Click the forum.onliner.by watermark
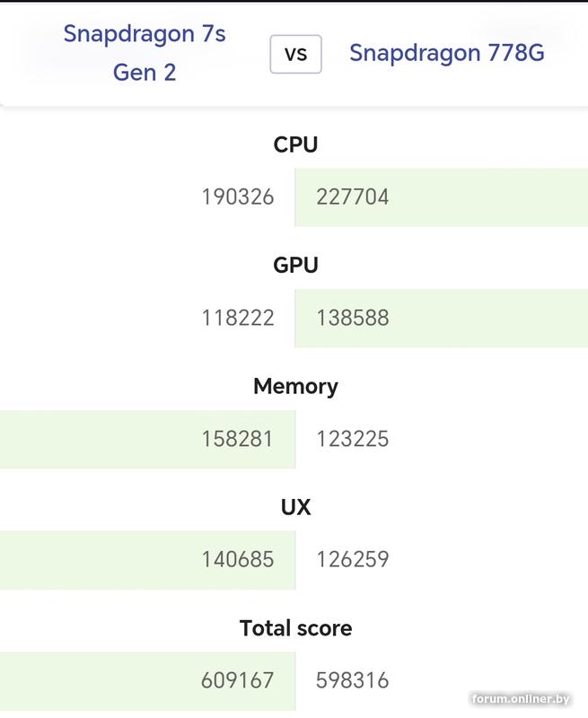The width and height of the screenshot is (588, 718). (522, 699)
